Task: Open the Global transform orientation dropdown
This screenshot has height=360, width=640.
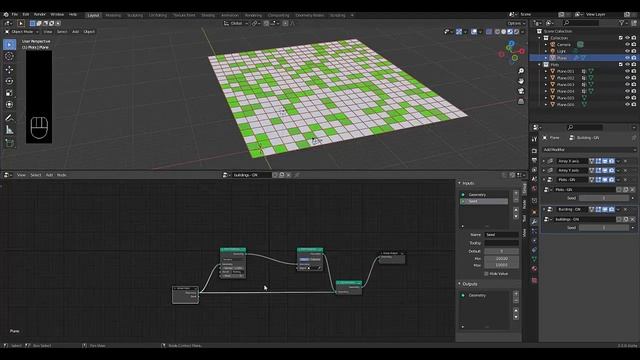Action: pyautogui.click(x=236, y=23)
